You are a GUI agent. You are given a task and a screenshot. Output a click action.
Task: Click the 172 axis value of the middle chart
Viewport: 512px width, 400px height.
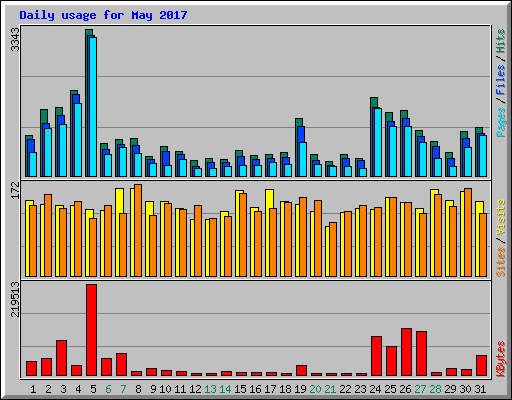15,190
